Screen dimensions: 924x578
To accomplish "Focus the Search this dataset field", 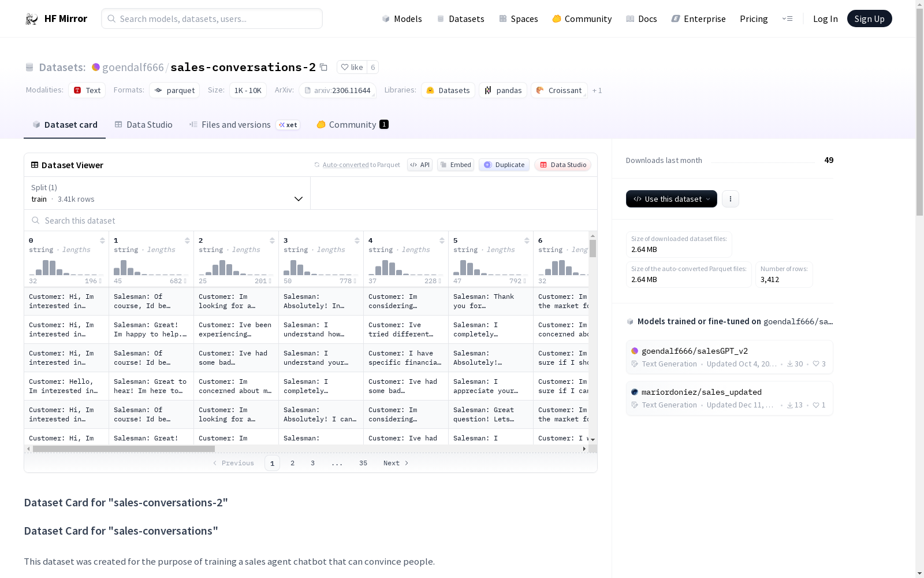I will click(311, 220).
